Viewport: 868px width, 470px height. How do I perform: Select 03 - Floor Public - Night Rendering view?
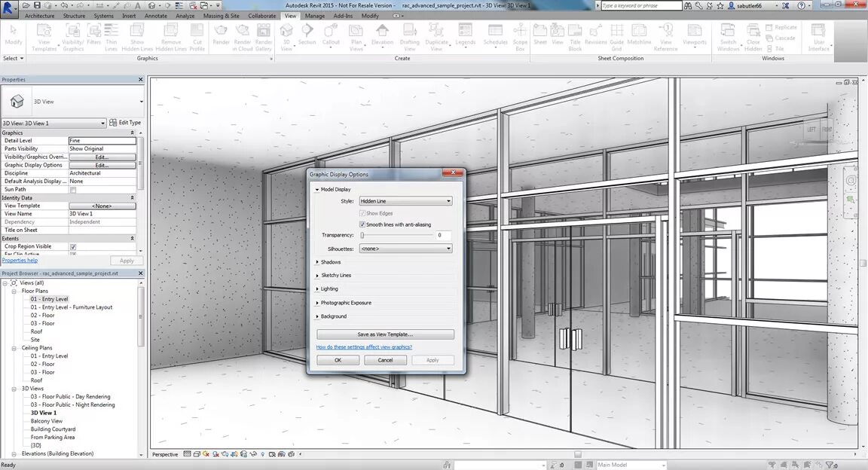coord(72,404)
